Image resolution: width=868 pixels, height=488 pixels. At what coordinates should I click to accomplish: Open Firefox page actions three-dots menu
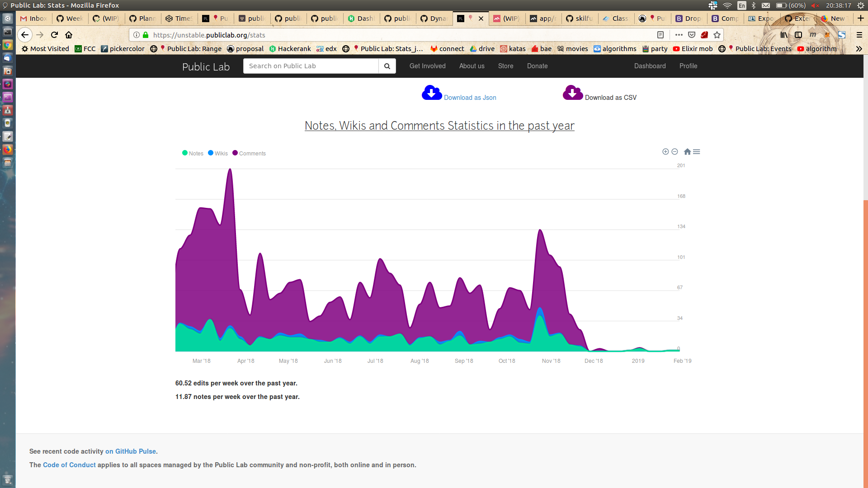click(679, 35)
